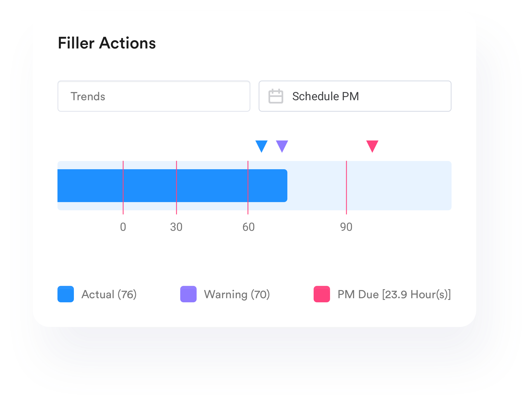
Task: Click the Actual (76) legend label
Action: click(x=109, y=294)
